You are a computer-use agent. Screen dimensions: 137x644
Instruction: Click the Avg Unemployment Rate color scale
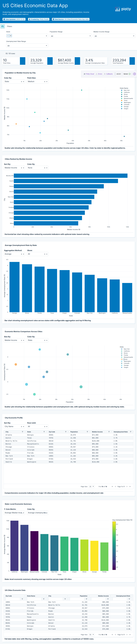point(114,546)
